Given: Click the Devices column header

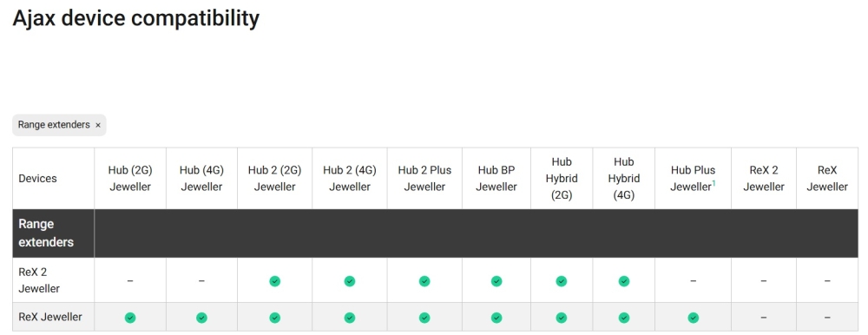Looking at the screenshot, I should pos(37,178).
